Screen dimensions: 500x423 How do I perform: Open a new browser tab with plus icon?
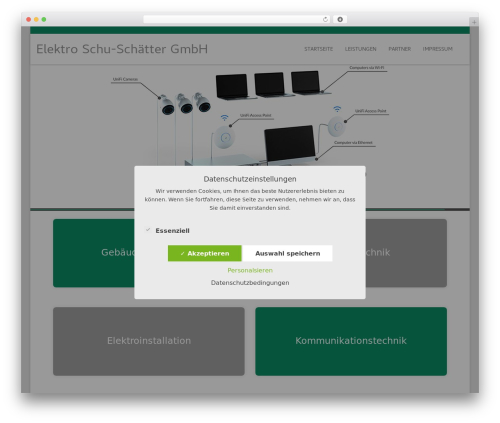(474, 22)
